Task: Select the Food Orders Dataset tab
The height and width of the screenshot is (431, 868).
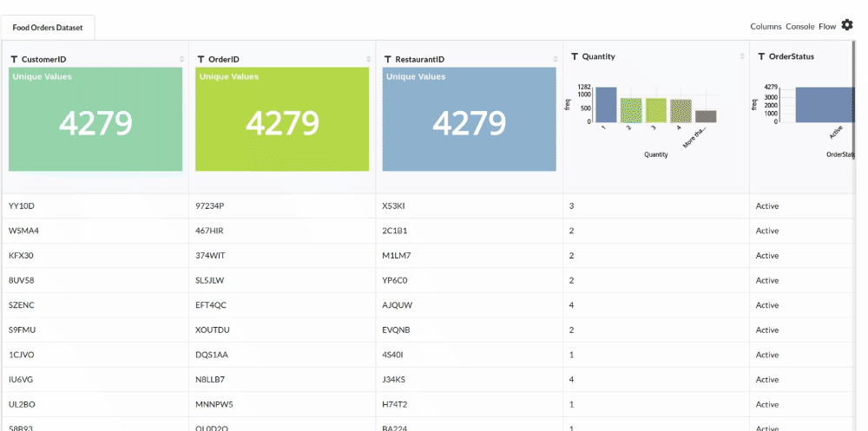Action: coord(48,27)
